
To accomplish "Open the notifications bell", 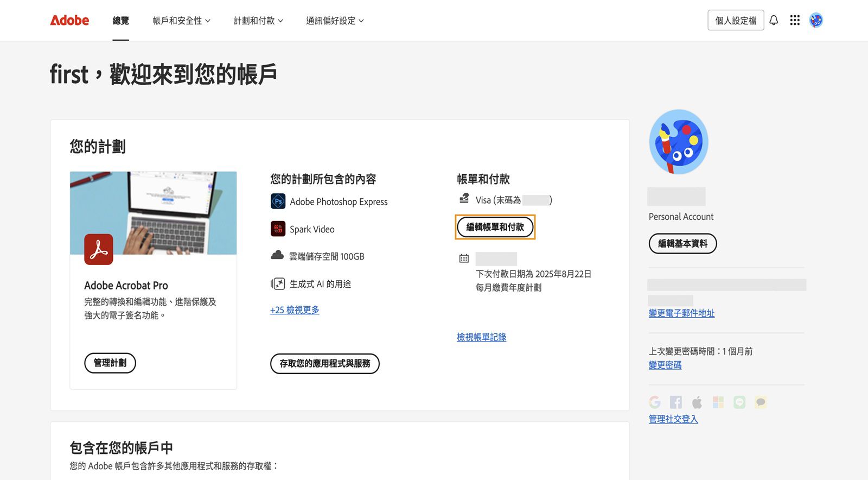I will pos(774,20).
